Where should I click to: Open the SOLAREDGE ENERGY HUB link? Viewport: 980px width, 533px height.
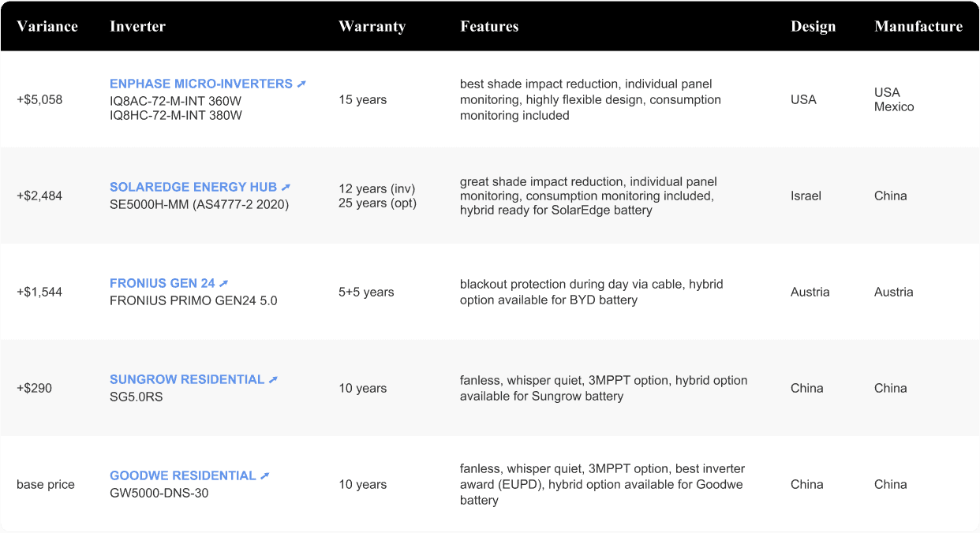coord(193,188)
